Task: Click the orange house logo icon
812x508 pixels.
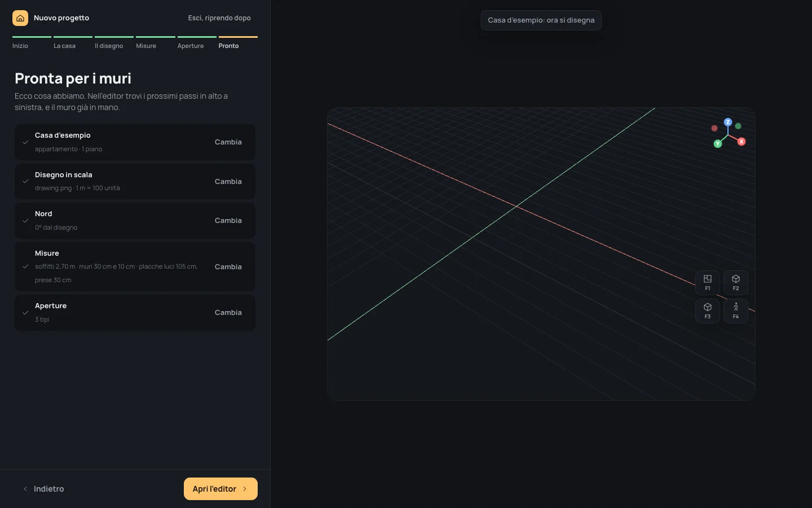Action: click(20, 18)
